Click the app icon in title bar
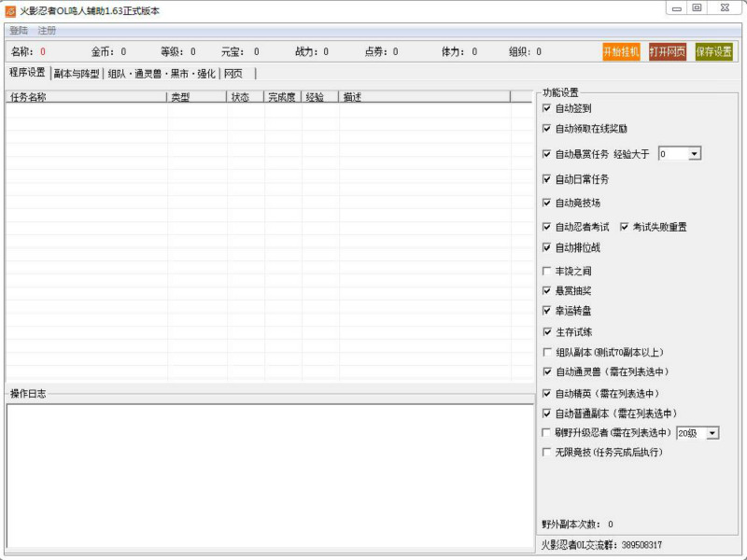The image size is (747, 560). (x=10, y=11)
